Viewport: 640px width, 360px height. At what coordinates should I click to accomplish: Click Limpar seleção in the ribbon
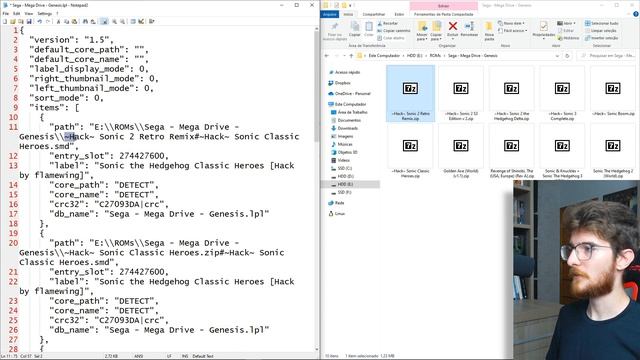click(601, 31)
